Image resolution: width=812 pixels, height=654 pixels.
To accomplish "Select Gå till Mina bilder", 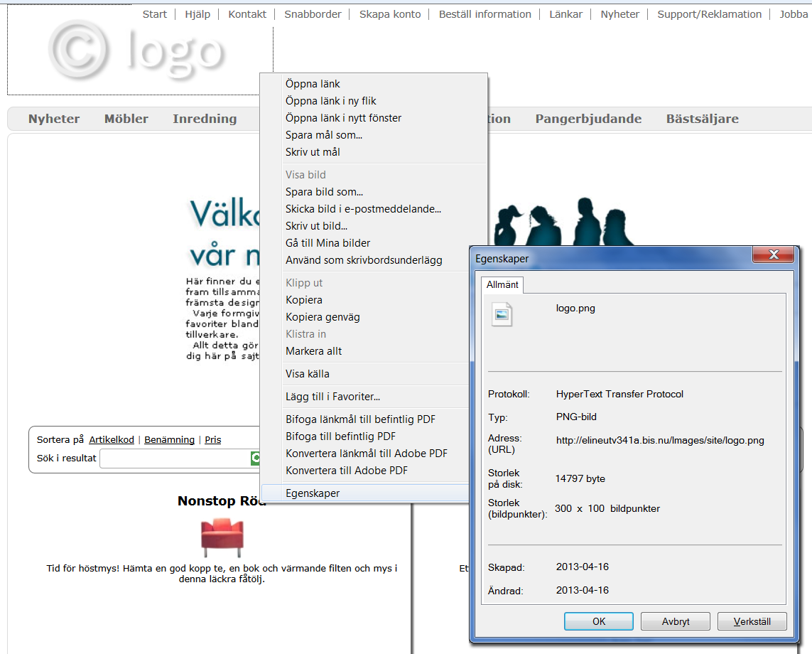I will (374, 242).
